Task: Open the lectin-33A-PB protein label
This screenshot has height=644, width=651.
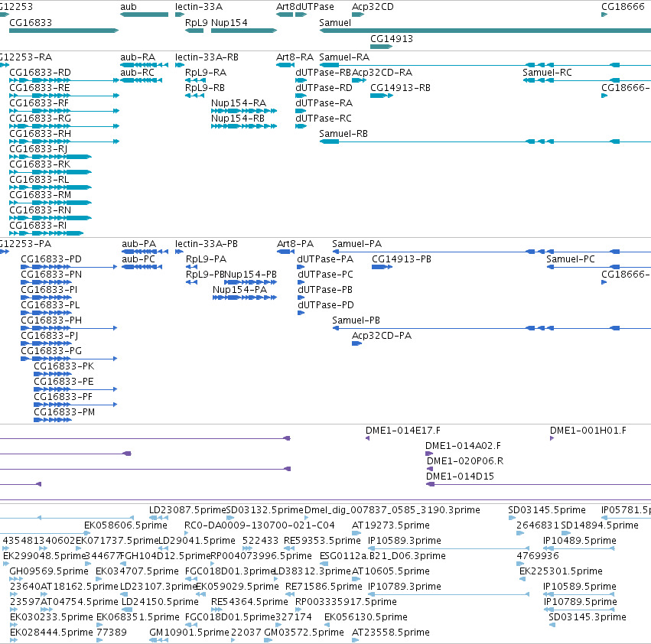Action: 207,244
